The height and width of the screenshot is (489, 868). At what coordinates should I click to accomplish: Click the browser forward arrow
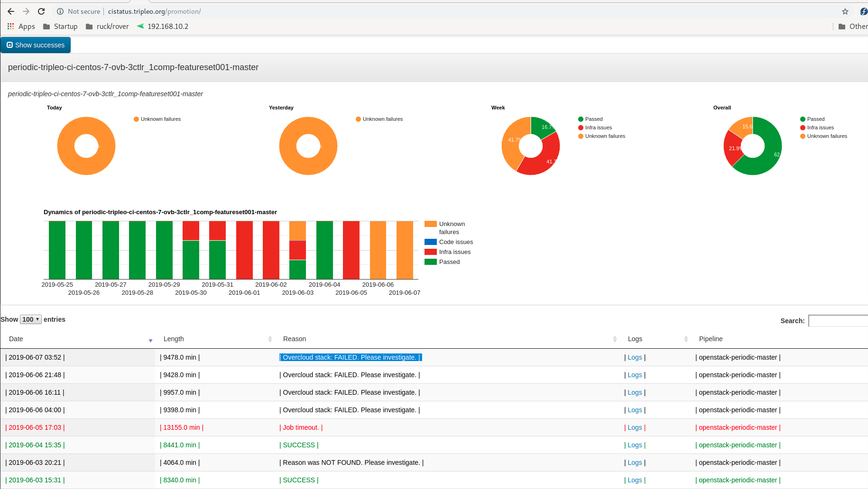(26, 11)
